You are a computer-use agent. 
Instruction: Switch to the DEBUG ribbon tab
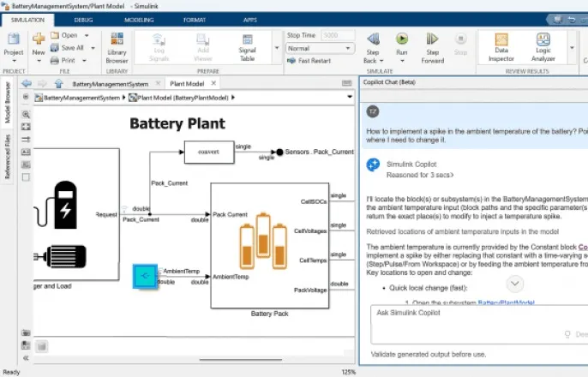pos(83,20)
